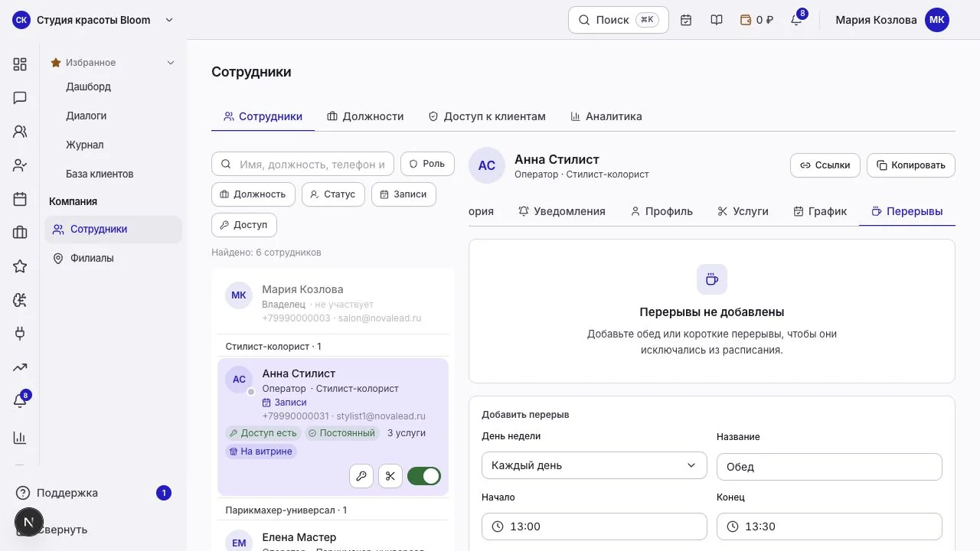Open the Услуги employee tab
Viewport: 980px width, 551px height.
(x=743, y=211)
